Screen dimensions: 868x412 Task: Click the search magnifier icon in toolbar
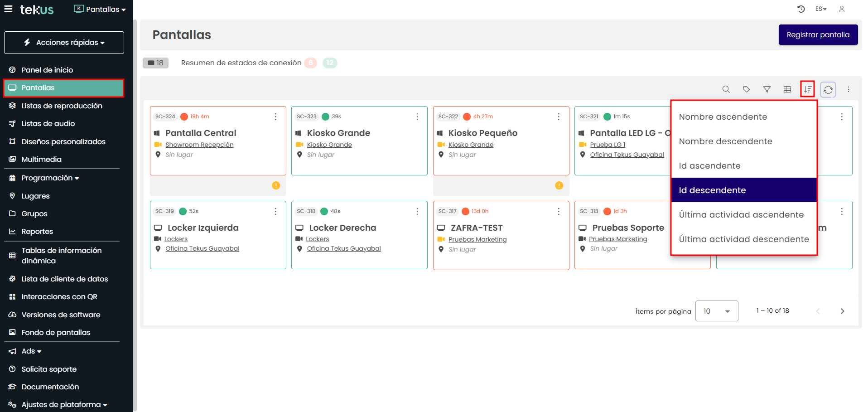click(726, 89)
